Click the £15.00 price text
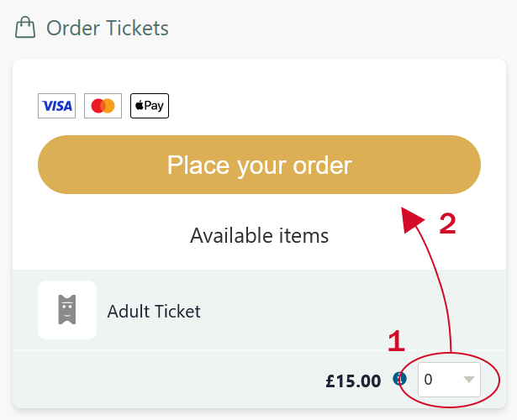This screenshot has width=517, height=420. tap(353, 381)
